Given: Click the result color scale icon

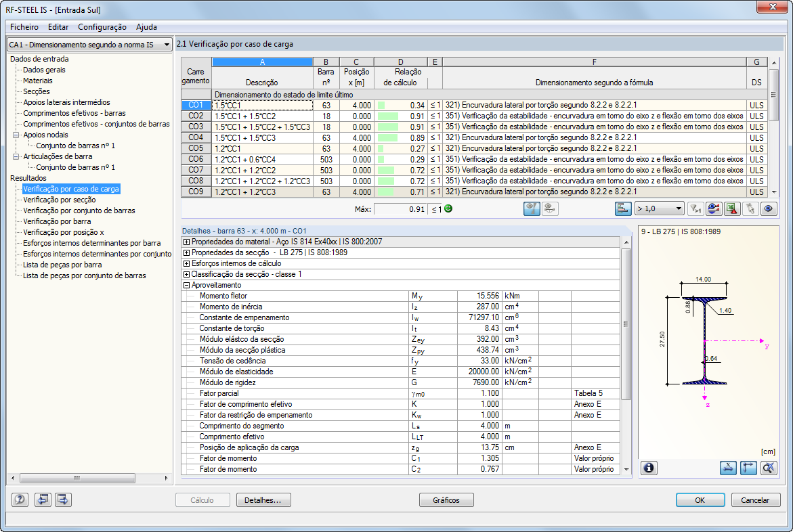Looking at the screenshot, I should [x=714, y=209].
